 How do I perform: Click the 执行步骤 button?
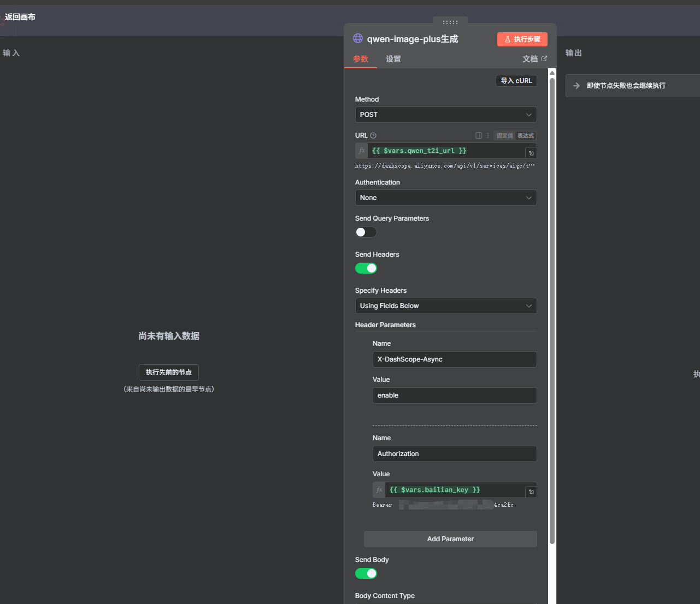click(x=522, y=39)
